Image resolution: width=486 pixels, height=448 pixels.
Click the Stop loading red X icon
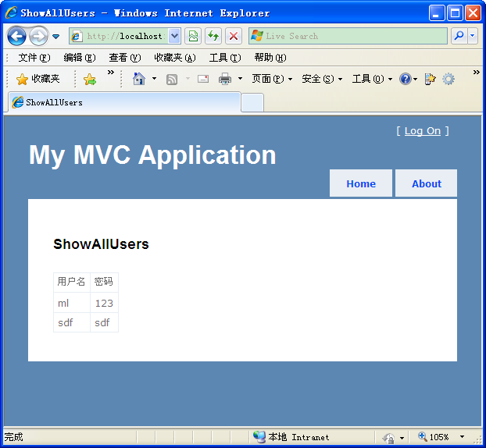click(x=234, y=36)
